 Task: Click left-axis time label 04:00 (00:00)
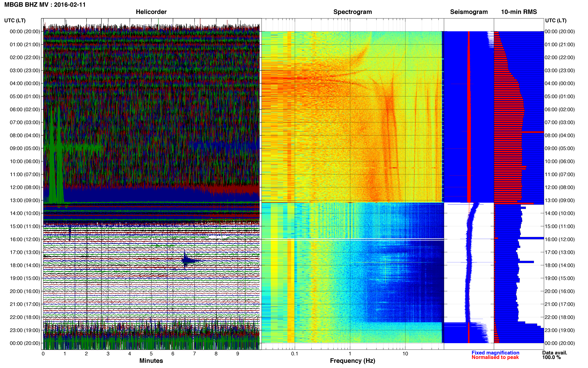click(x=25, y=83)
